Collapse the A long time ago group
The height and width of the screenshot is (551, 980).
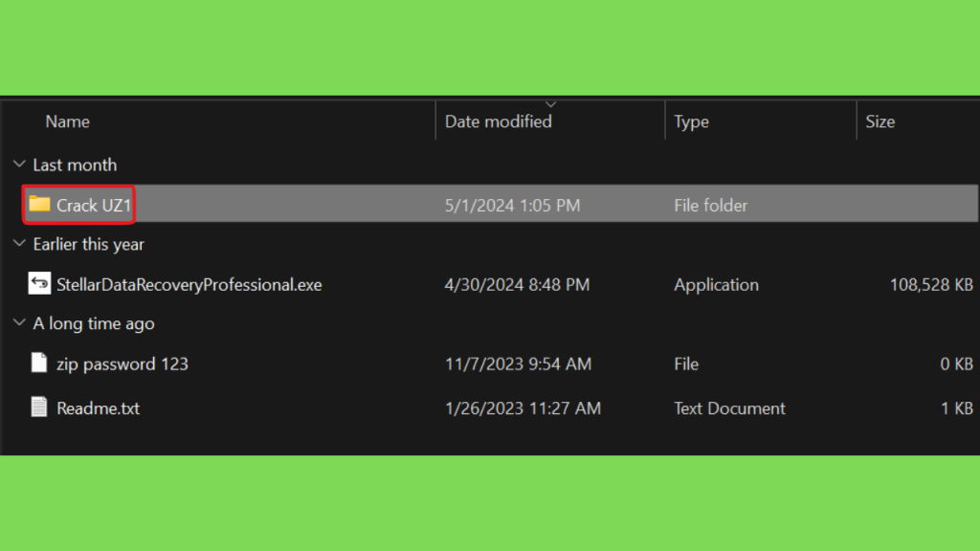coord(19,323)
